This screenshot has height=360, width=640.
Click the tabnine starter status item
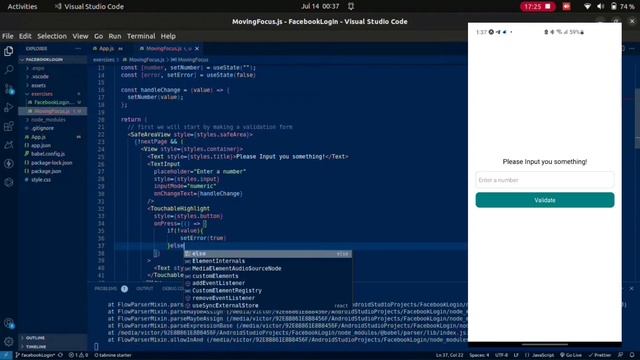[x=113, y=355]
